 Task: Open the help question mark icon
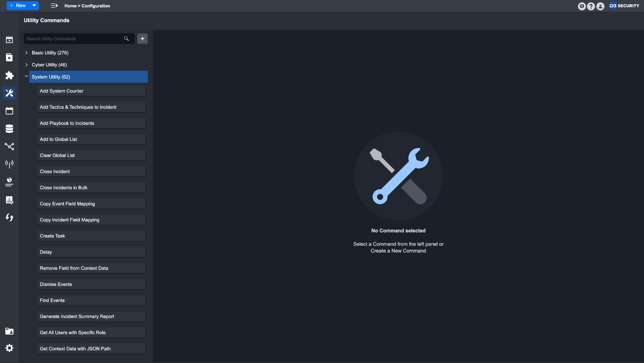pyautogui.click(x=591, y=6)
